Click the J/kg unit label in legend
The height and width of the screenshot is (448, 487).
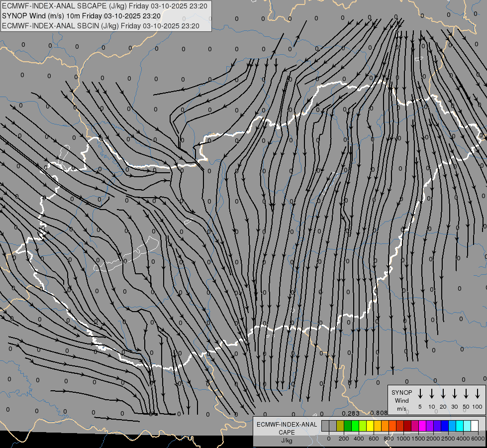[x=287, y=440]
